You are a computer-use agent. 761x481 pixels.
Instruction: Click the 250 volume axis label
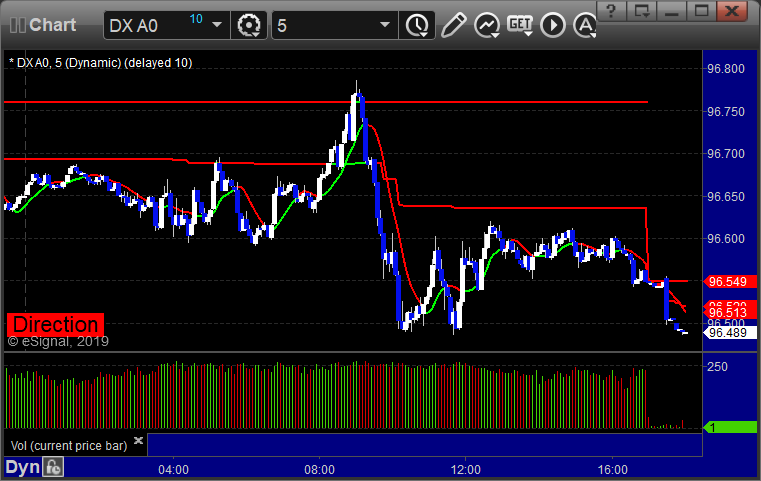[x=718, y=366]
